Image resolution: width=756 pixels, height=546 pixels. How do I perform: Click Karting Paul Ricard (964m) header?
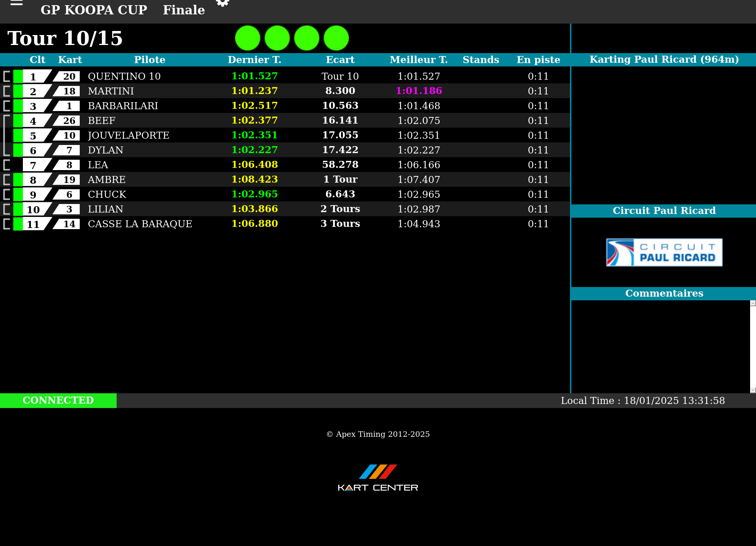click(x=664, y=59)
